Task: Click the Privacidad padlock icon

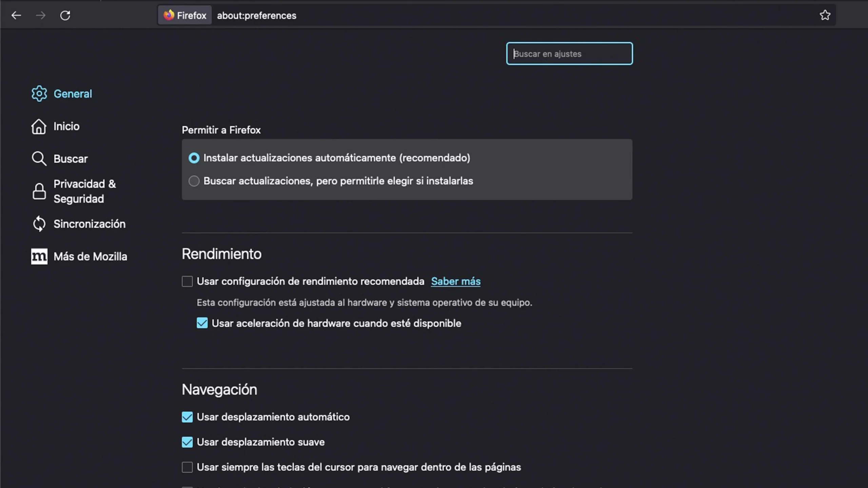Action: tap(39, 191)
